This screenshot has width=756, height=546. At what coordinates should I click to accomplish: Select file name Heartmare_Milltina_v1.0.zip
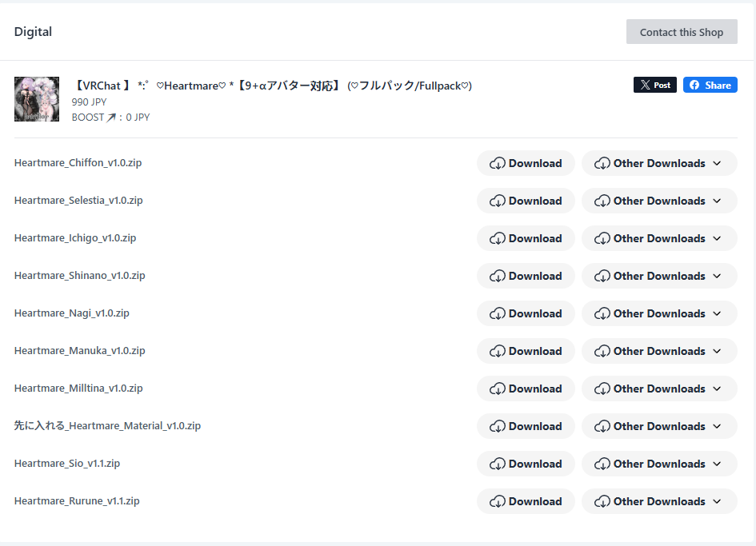[x=78, y=389]
